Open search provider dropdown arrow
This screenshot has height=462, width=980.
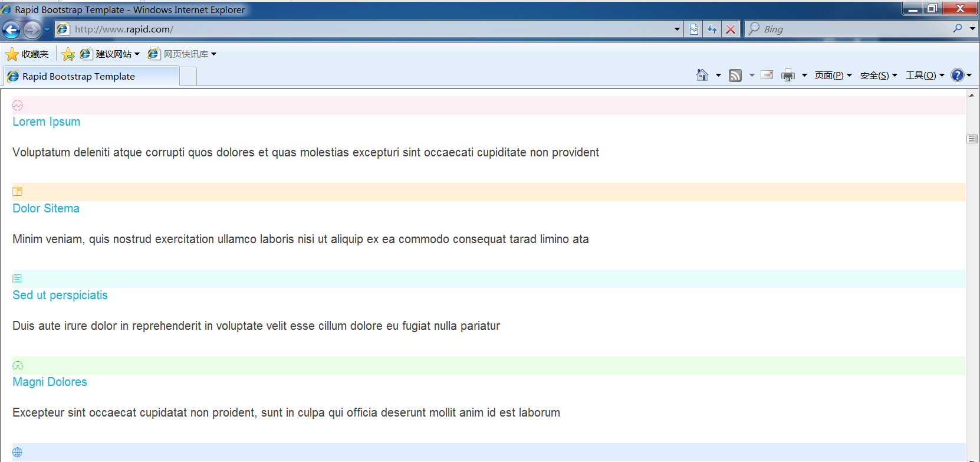tap(972, 28)
